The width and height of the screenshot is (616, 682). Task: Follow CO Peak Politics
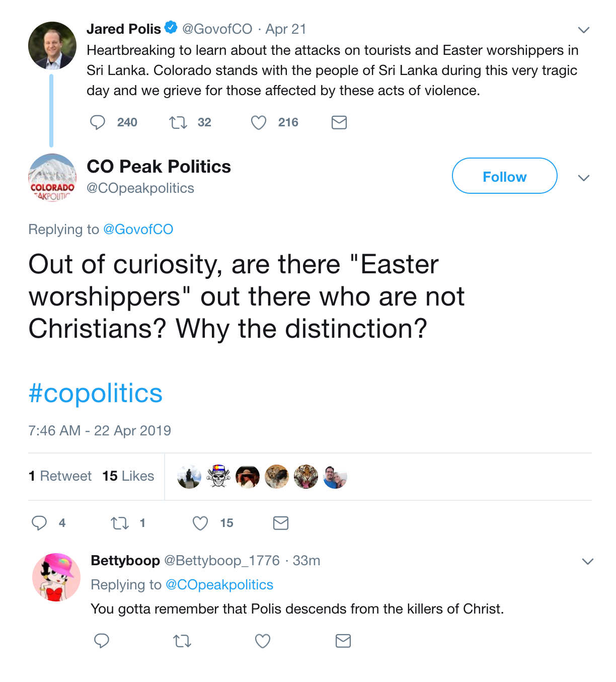pyautogui.click(x=504, y=176)
